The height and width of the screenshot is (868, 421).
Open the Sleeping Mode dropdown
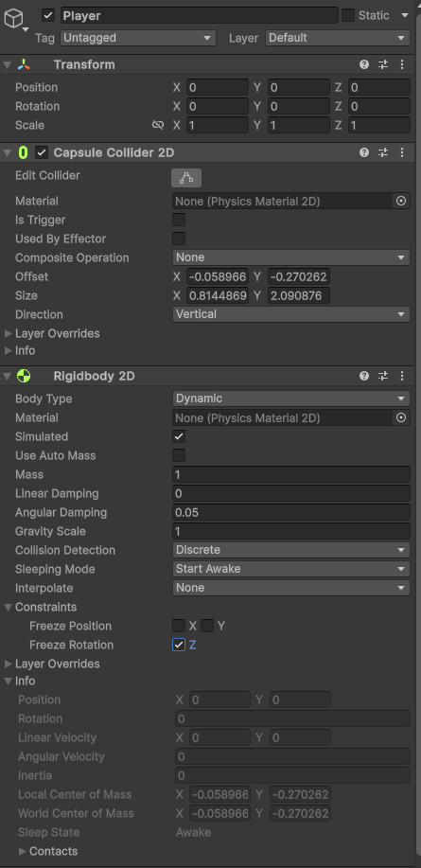pos(291,569)
